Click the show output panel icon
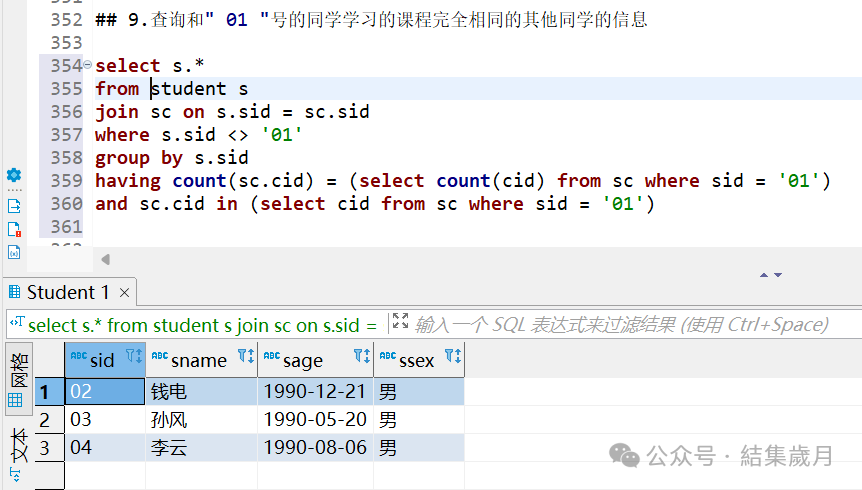Image resolution: width=862 pixels, height=490 pixels. pos(14,206)
